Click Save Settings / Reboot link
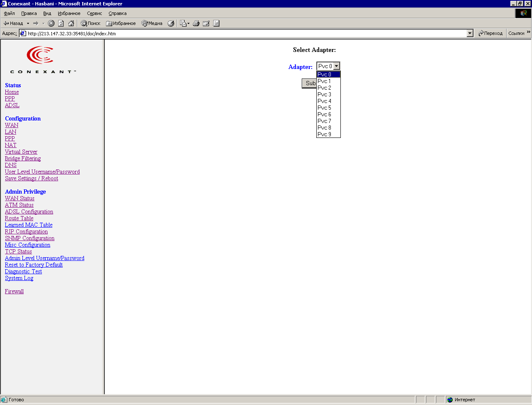This screenshot has width=532, height=405. (x=32, y=178)
